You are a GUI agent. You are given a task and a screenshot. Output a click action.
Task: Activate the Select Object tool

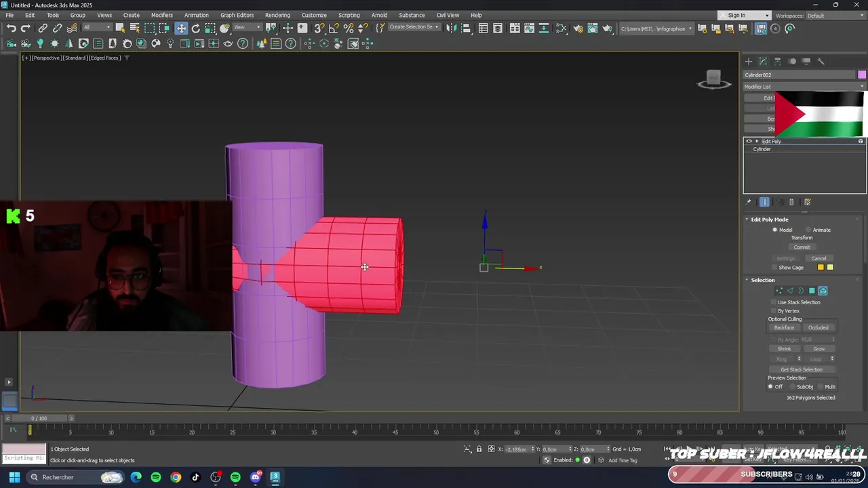[120, 28]
